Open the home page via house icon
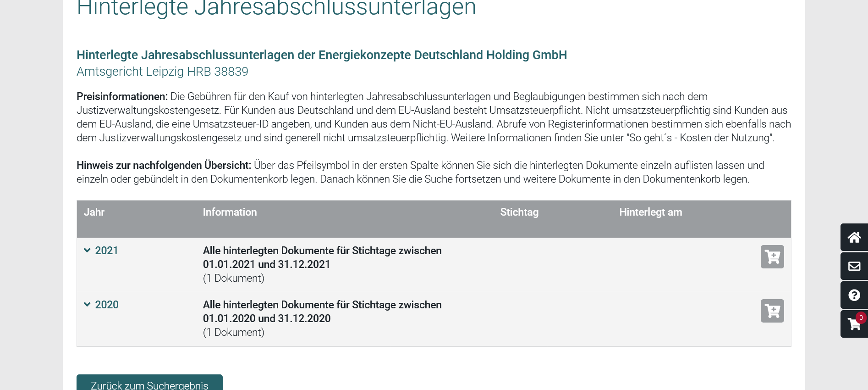Viewport: 868px width, 390px height. (x=854, y=237)
